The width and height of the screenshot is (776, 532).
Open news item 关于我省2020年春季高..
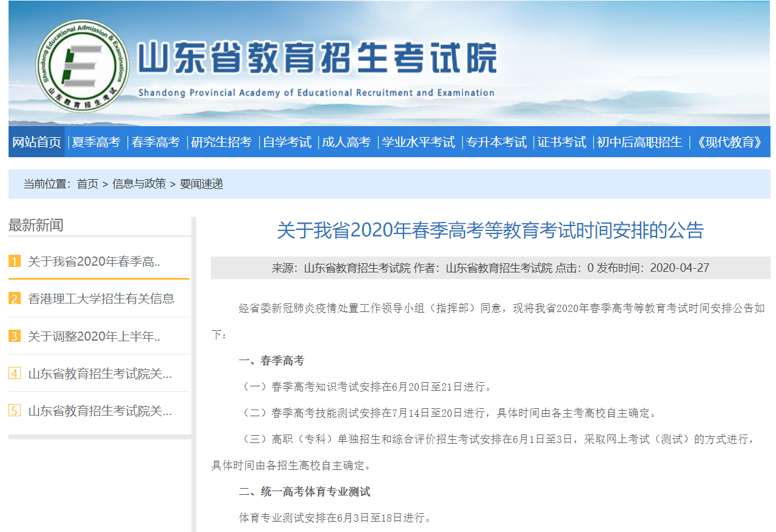click(94, 261)
